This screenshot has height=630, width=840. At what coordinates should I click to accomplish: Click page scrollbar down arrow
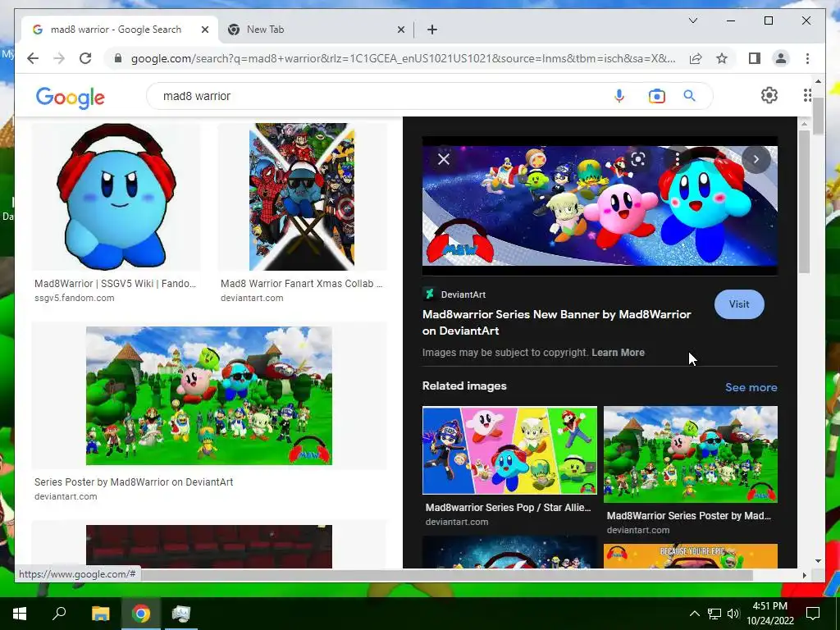click(818, 561)
